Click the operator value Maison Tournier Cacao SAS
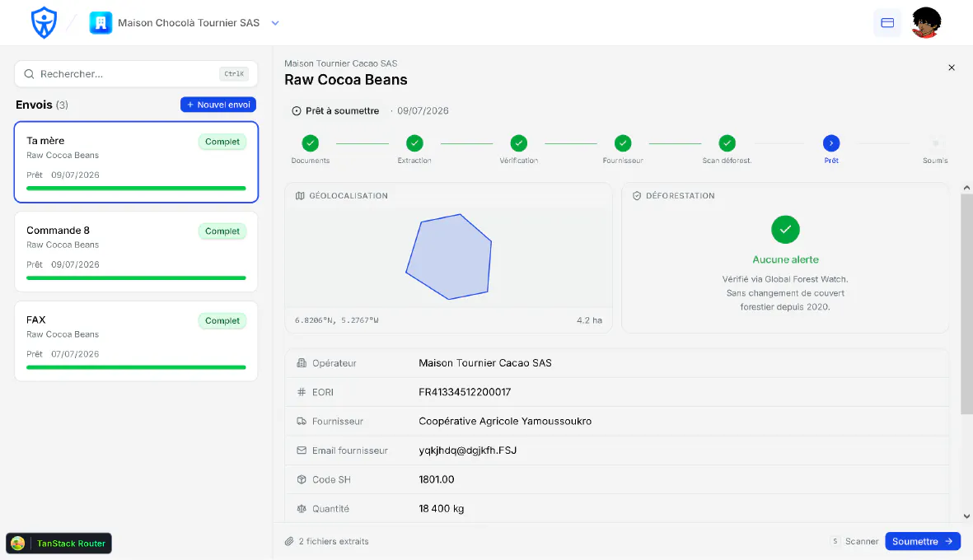The image size is (973, 560). [485, 363]
